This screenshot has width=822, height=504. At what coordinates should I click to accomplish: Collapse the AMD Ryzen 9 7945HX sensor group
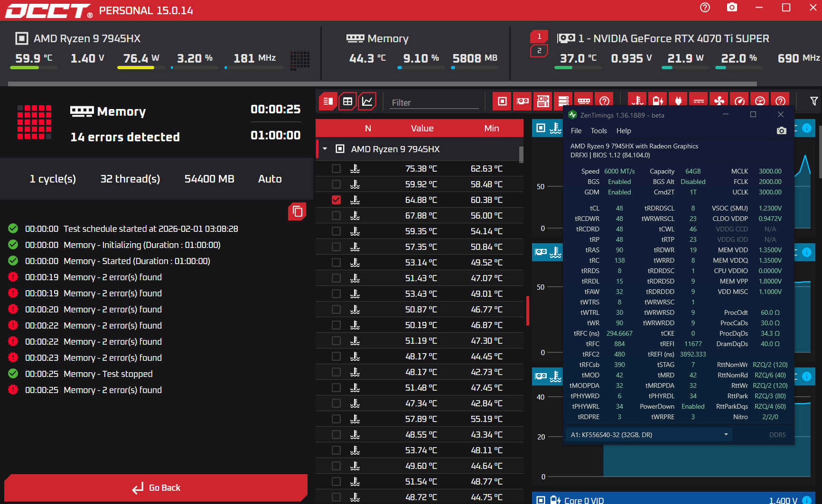coord(325,149)
